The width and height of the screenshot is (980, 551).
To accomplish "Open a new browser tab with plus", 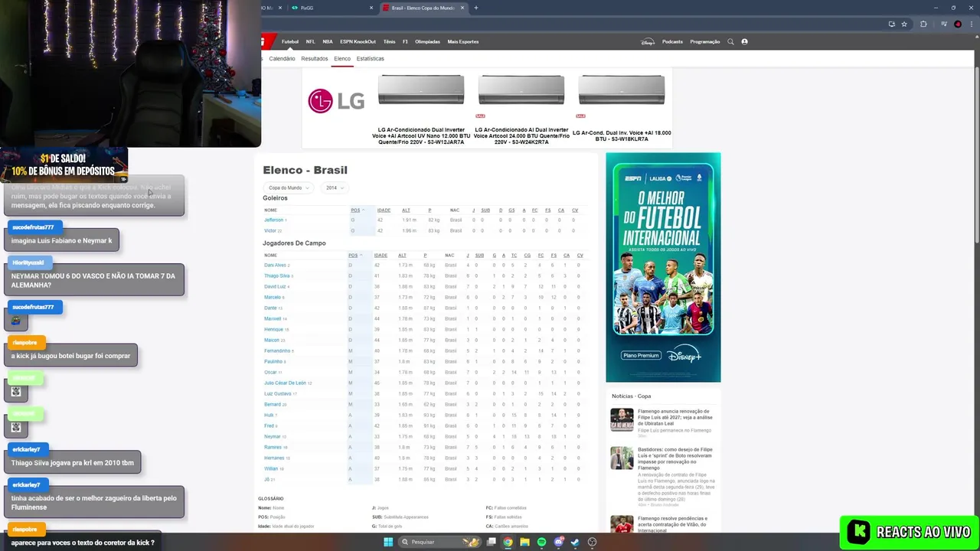I will (x=476, y=8).
